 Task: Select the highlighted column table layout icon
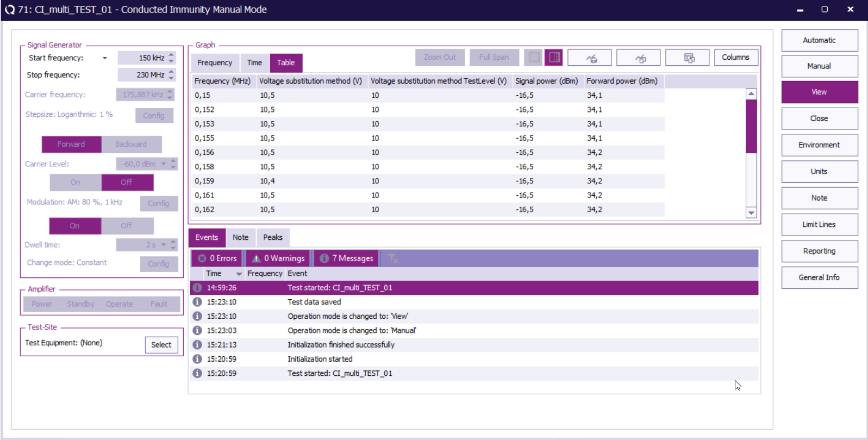(554, 57)
